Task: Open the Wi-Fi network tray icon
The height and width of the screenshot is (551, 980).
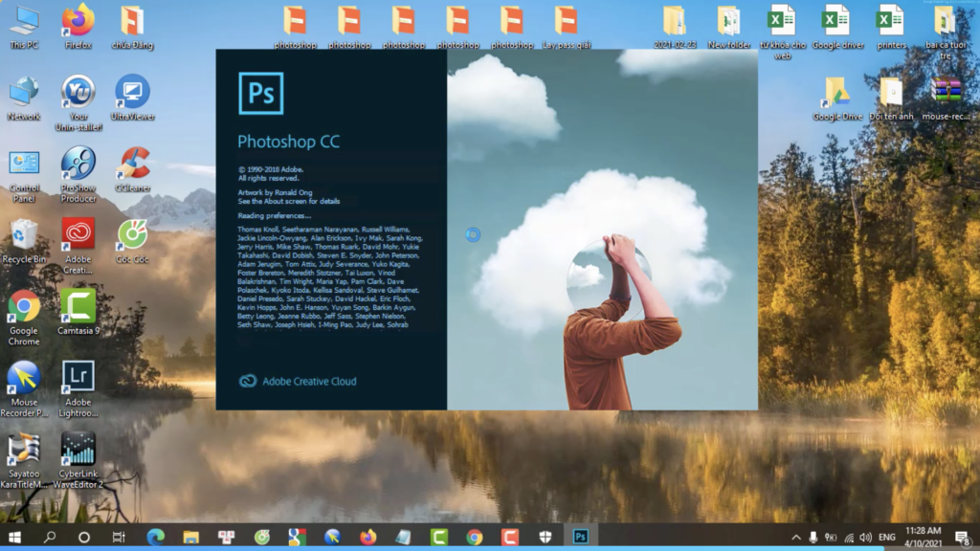Action: pyautogui.click(x=849, y=538)
